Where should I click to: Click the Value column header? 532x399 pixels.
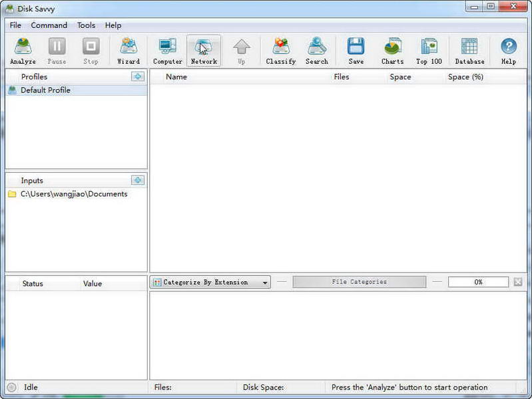pos(93,284)
